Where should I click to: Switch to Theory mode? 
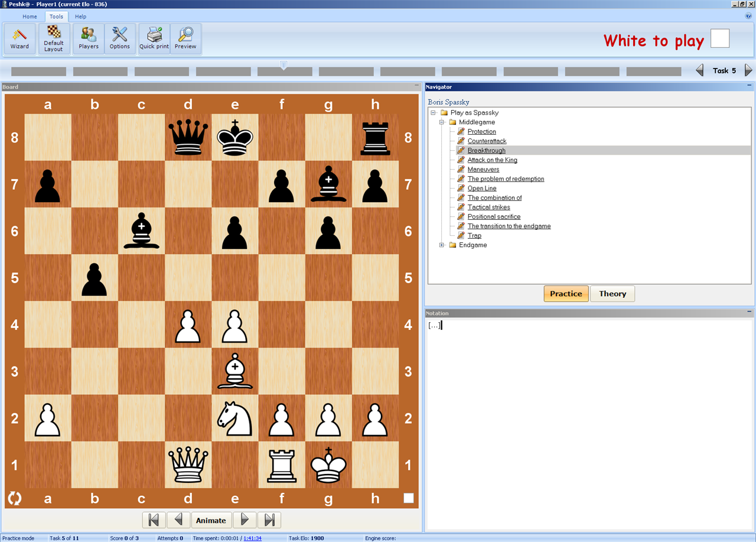coord(612,294)
